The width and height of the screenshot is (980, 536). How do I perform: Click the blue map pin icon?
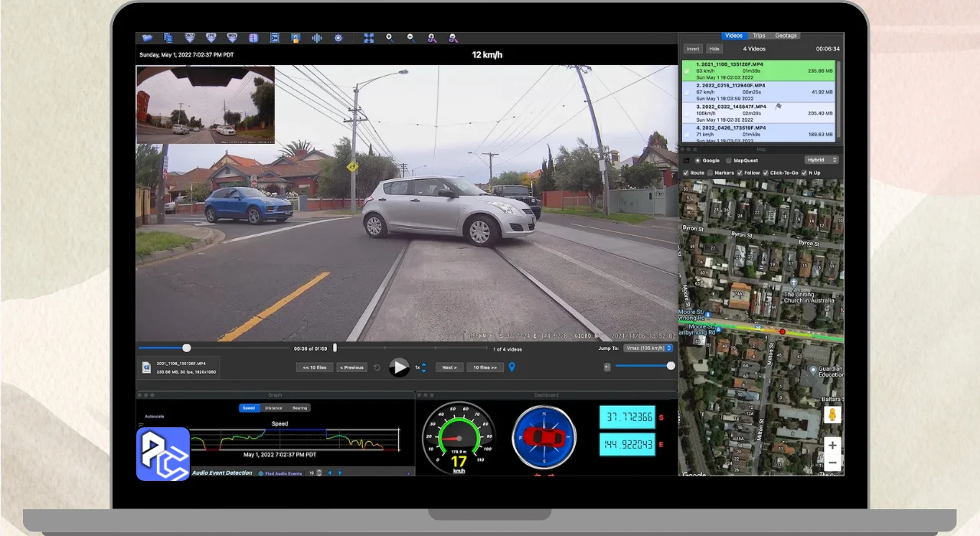pos(512,368)
